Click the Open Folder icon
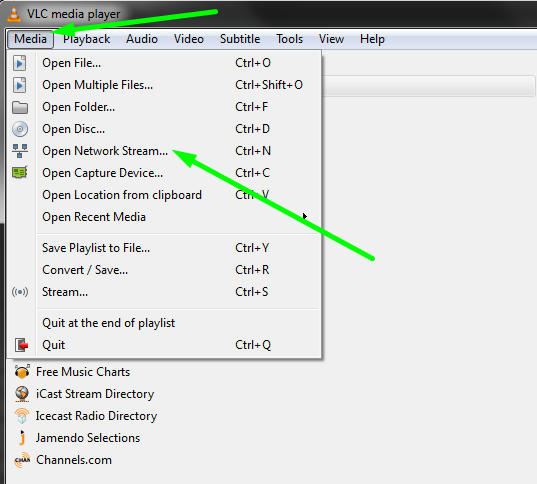The height and width of the screenshot is (484, 537). 20,107
